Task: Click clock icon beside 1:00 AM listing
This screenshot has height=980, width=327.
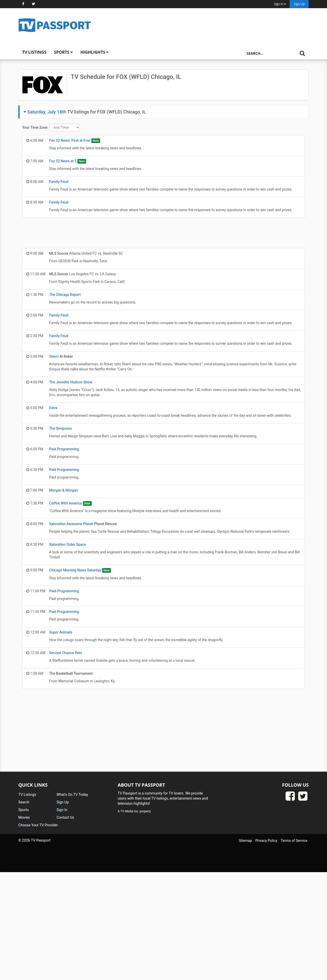Action: pyautogui.click(x=28, y=673)
